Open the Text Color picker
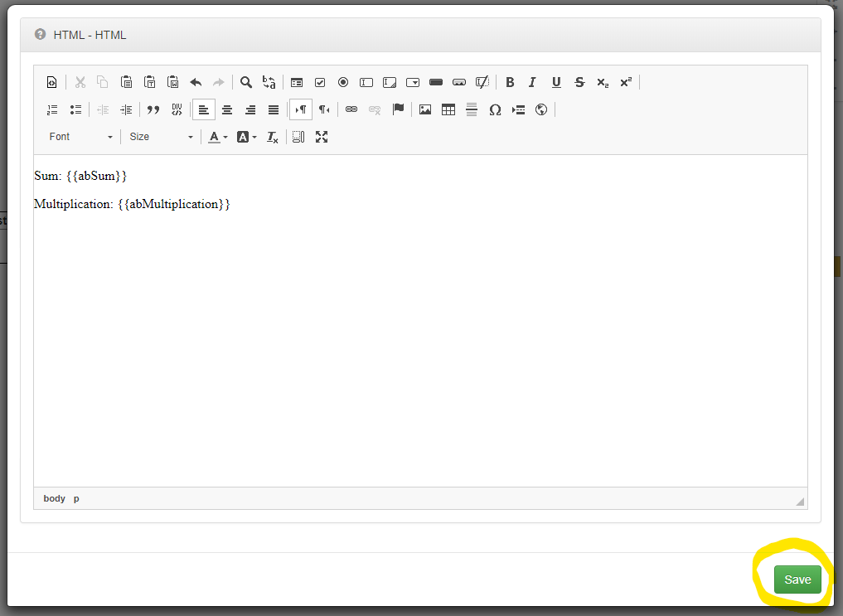The height and width of the screenshot is (616, 843). [x=218, y=137]
